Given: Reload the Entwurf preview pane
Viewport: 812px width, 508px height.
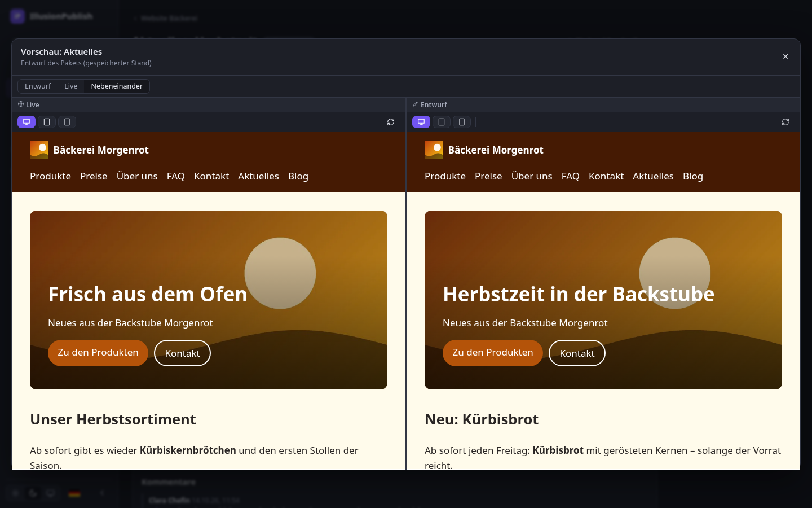Looking at the screenshot, I should [785, 122].
